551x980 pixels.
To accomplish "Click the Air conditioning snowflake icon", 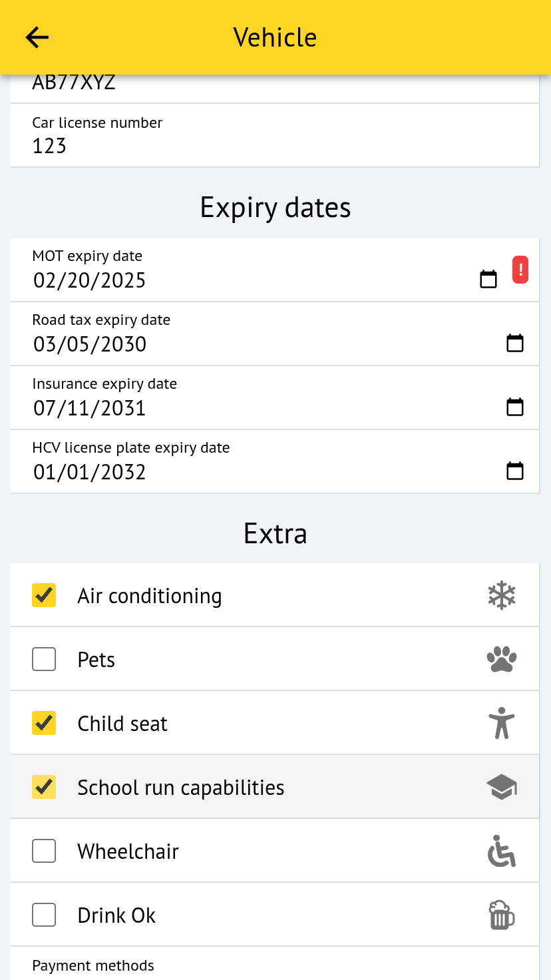I will 502,595.
